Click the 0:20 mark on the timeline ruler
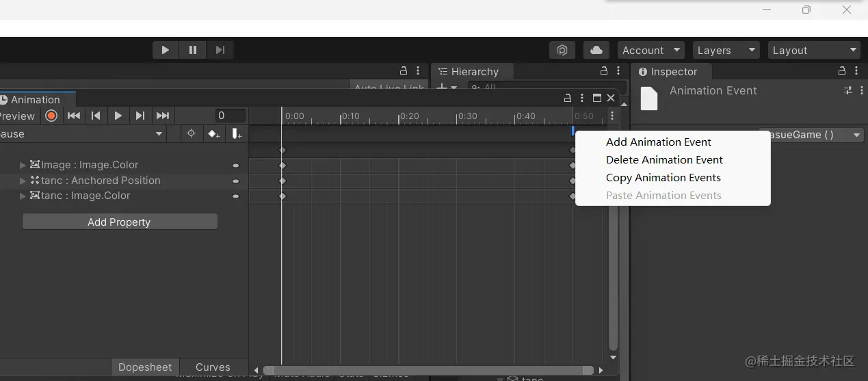868x381 pixels. tap(408, 116)
